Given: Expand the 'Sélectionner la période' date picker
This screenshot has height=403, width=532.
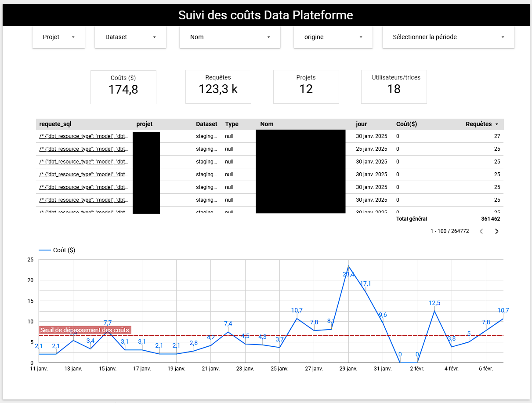Looking at the screenshot, I should coord(448,37).
